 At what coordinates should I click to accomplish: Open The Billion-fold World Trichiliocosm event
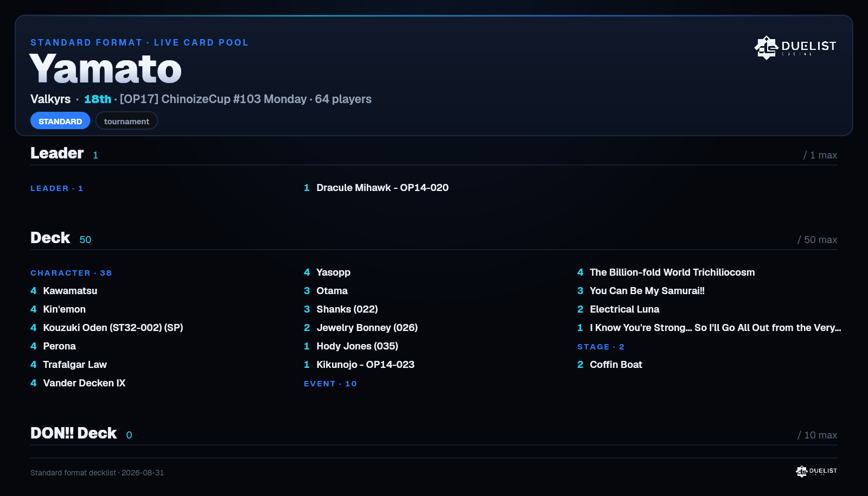click(666, 272)
